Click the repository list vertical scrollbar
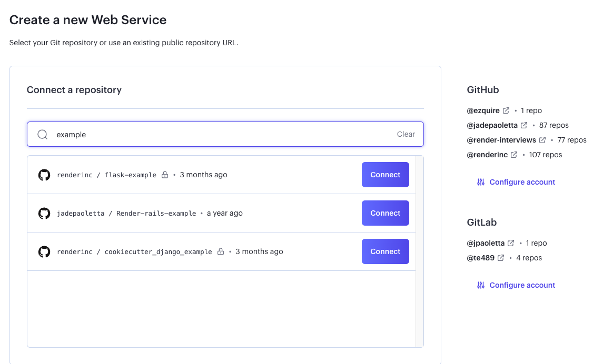The width and height of the screenshot is (603, 364). (420, 251)
